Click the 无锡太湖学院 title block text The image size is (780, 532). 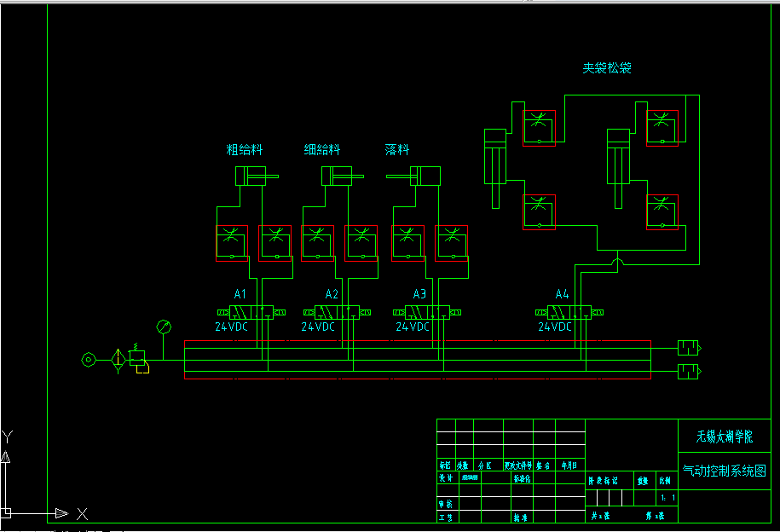click(x=725, y=437)
